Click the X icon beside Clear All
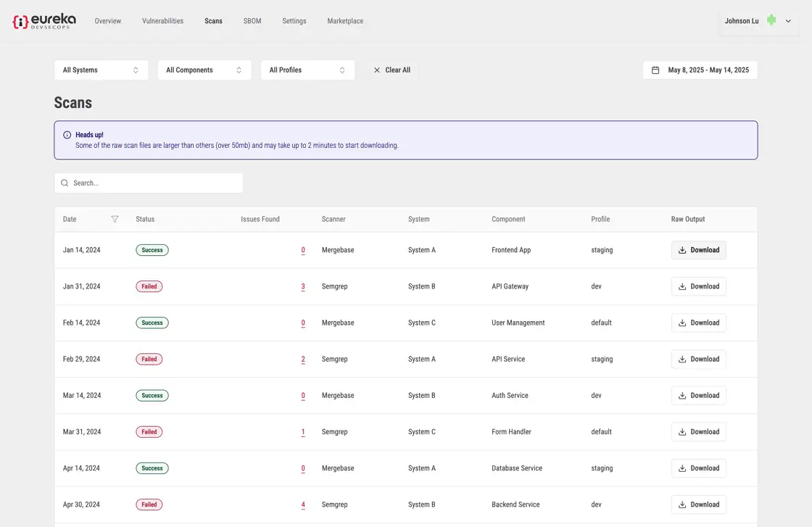The width and height of the screenshot is (812, 527). (x=377, y=70)
